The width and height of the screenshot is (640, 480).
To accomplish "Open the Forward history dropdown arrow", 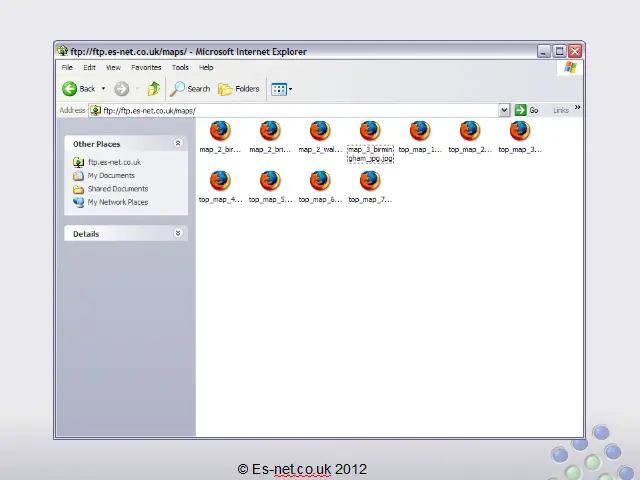I will (x=138, y=88).
